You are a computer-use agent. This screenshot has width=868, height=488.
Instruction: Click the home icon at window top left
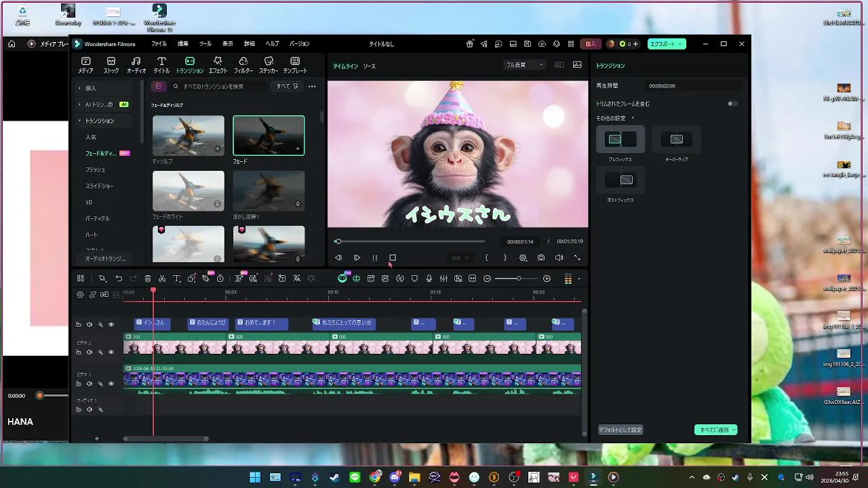12,44
